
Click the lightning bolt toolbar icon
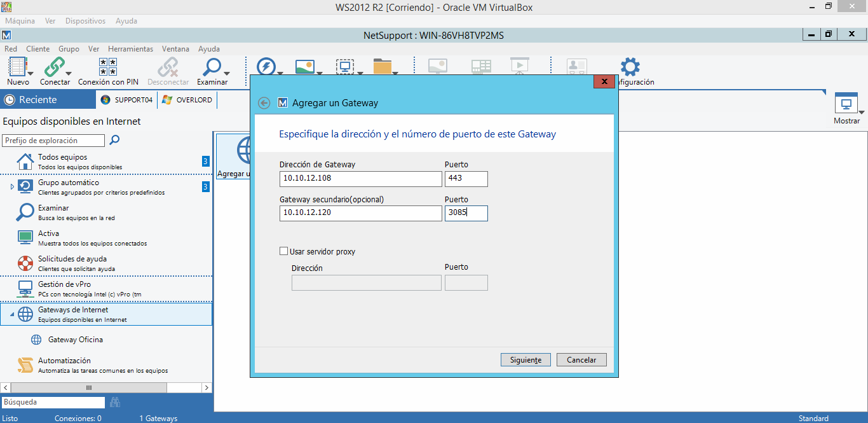coord(266,67)
